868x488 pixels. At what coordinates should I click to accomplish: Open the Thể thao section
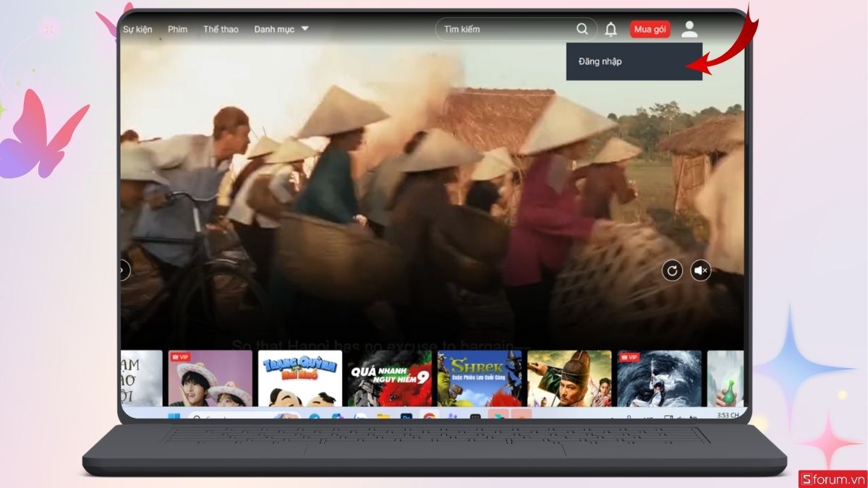pos(221,30)
